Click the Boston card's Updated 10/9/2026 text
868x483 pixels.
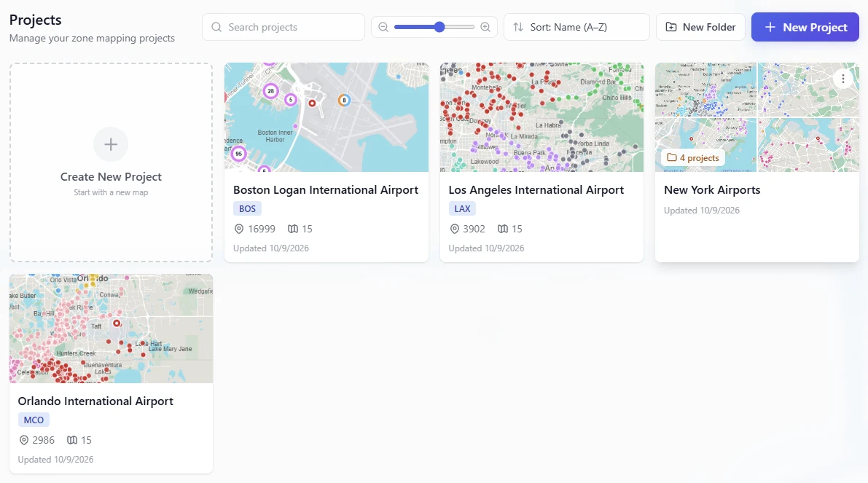pyautogui.click(x=270, y=248)
